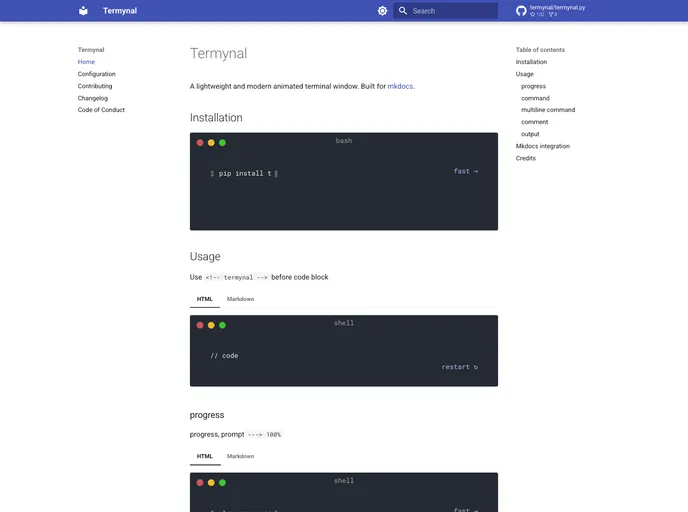
Task: Click the search magnifier icon
Action: click(x=402, y=11)
